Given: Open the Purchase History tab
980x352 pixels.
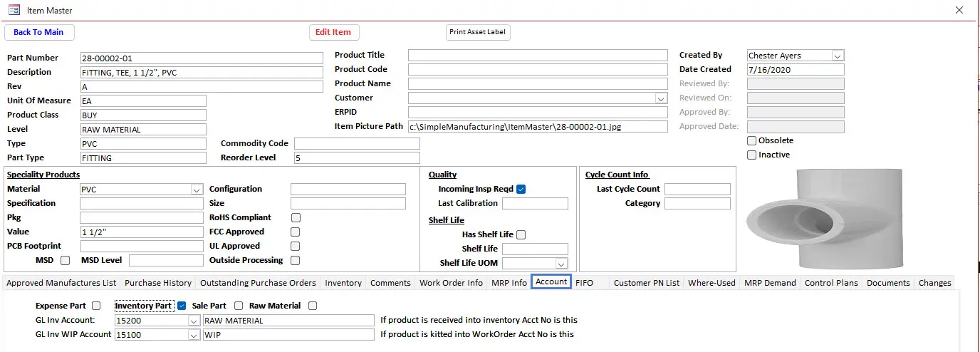Looking at the screenshot, I should [x=158, y=283].
